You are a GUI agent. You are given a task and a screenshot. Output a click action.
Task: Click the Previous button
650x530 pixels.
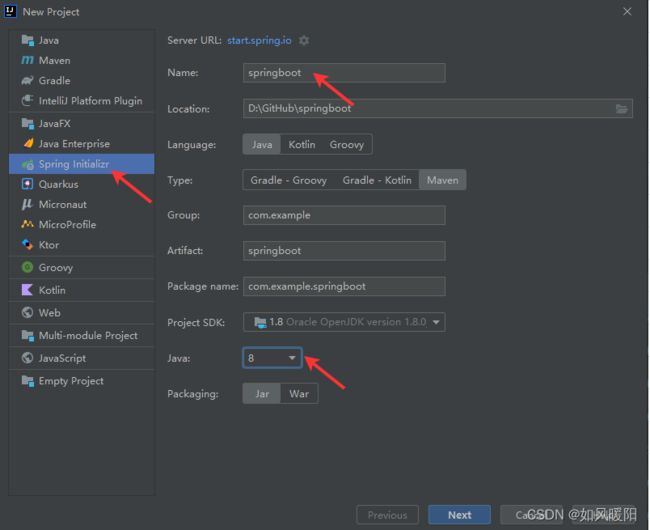pyautogui.click(x=387, y=515)
